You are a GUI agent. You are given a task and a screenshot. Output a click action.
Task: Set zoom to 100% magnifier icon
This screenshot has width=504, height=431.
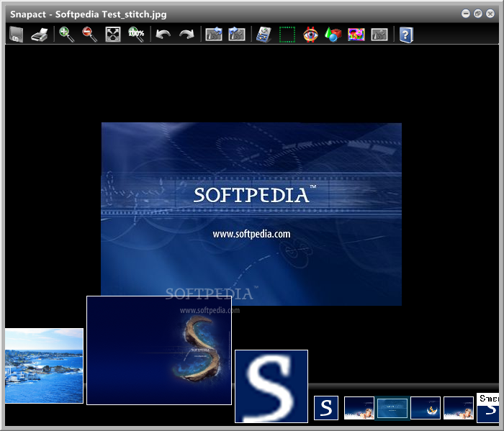point(136,35)
